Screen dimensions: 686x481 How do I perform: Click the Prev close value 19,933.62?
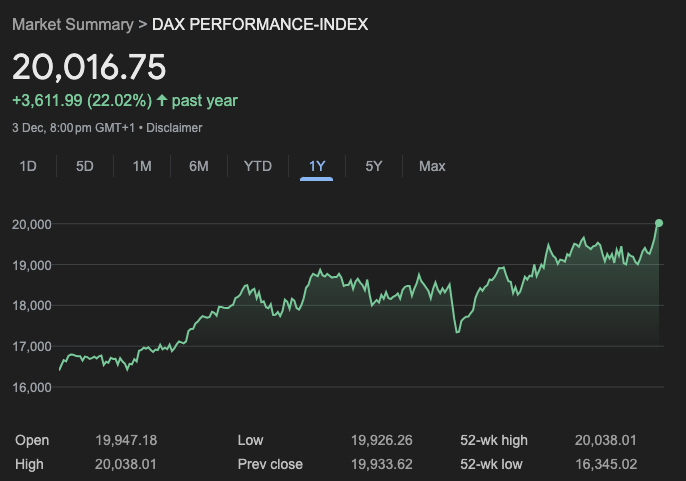(382, 464)
